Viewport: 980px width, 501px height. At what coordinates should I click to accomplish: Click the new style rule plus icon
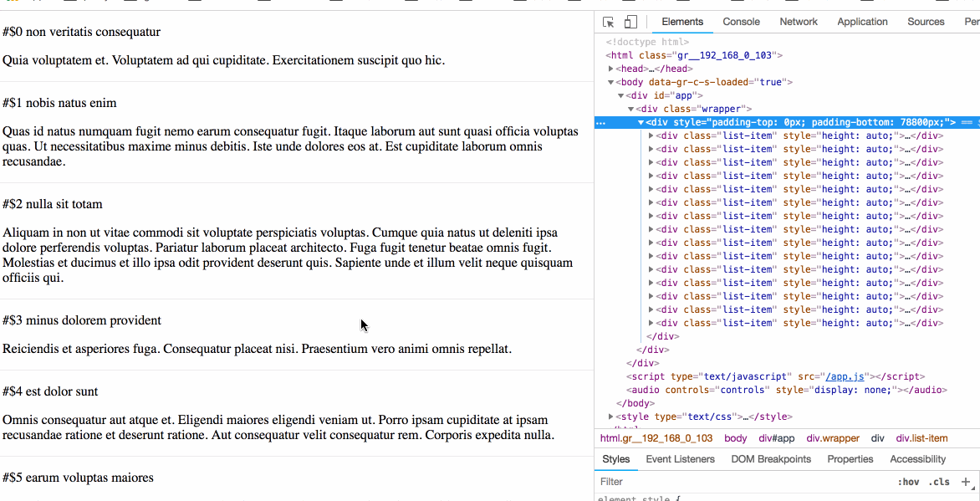tap(966, 482)
